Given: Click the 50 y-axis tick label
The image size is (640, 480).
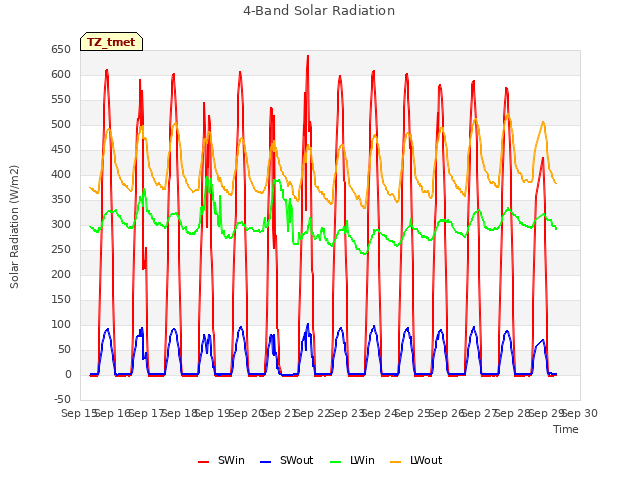Looking at the screenshot, I should (64, 349).
